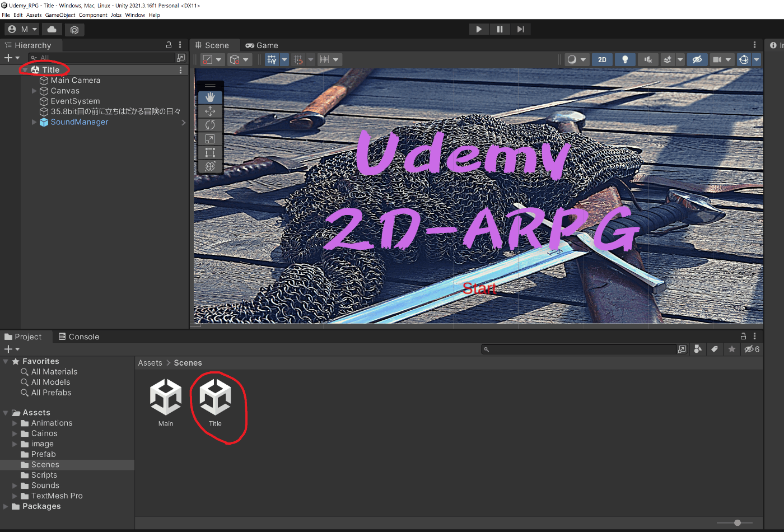Select the Scale tool in scene overlay
Image resolution: width=784 pixels, height=532 pixels.
[211, 138]
